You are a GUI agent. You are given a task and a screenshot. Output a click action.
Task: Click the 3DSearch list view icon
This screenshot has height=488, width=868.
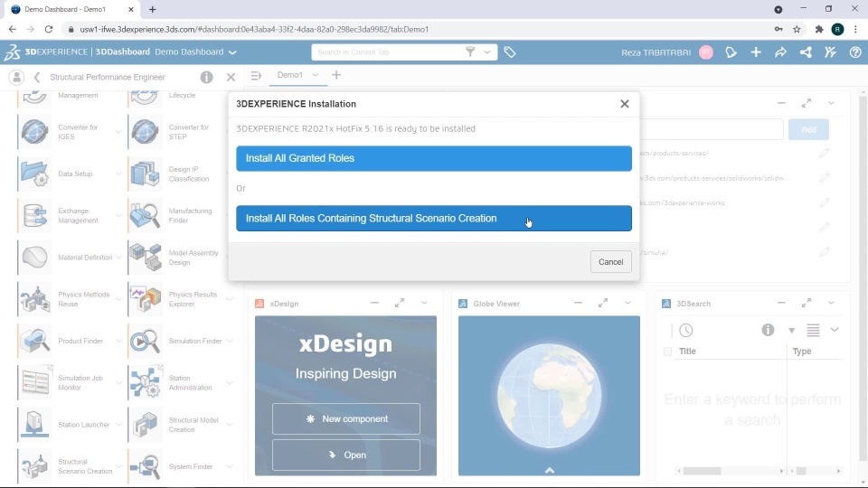tap(813, 331)
